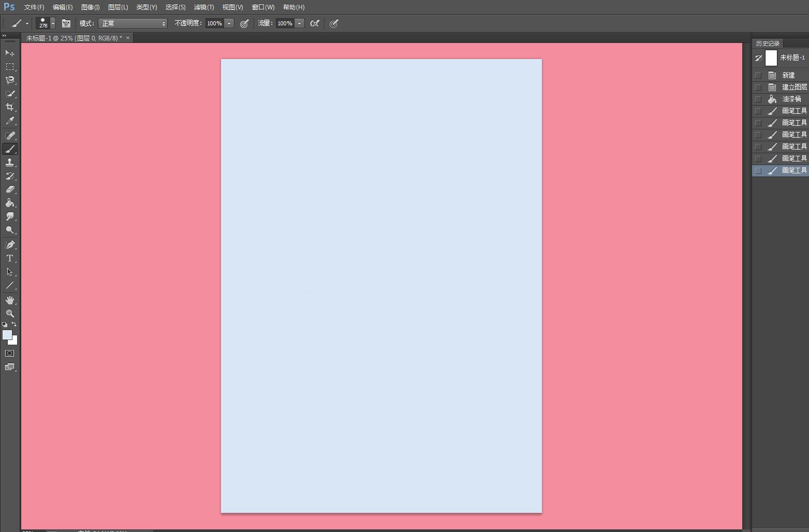809x532 pixels.
Task: Click the background color swatch
Action: [x=14, y=342]
